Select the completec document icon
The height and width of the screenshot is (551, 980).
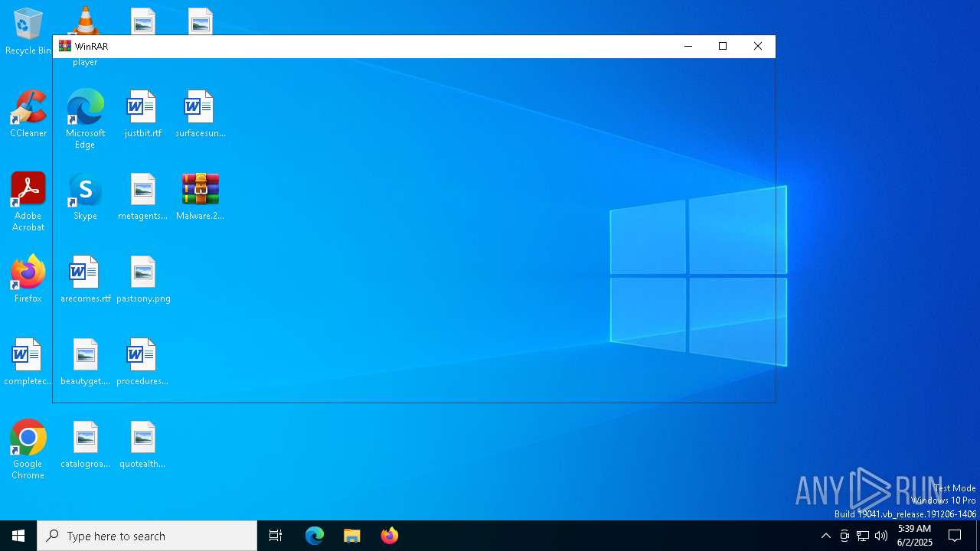pos(28,362)
